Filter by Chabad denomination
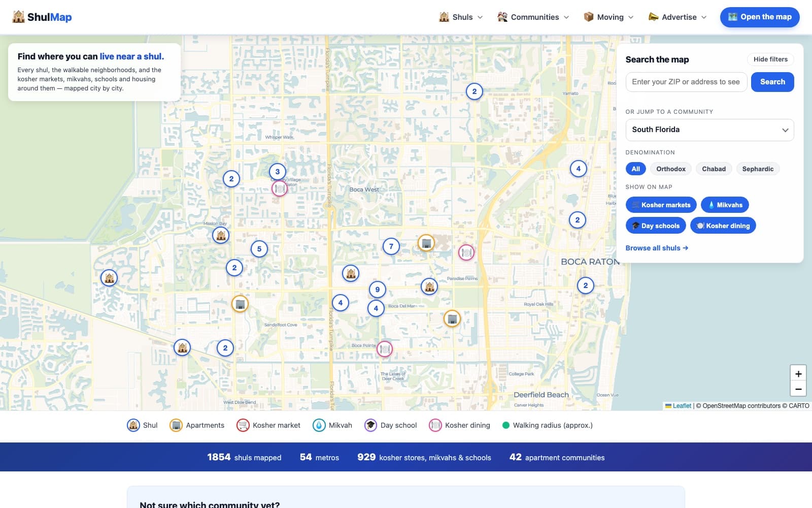This screenshot has width=812, height=508. point(714,169)
